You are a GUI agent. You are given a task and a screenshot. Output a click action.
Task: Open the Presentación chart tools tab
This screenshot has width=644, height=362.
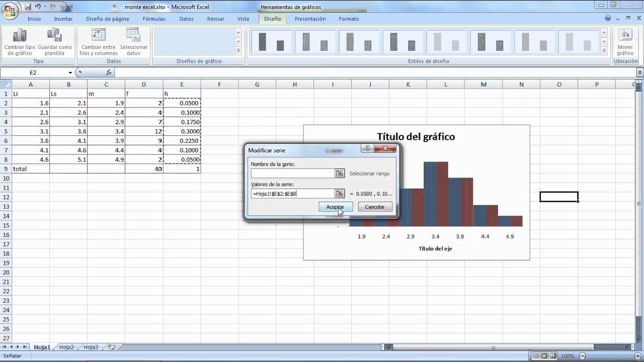(x=310, y=19)
